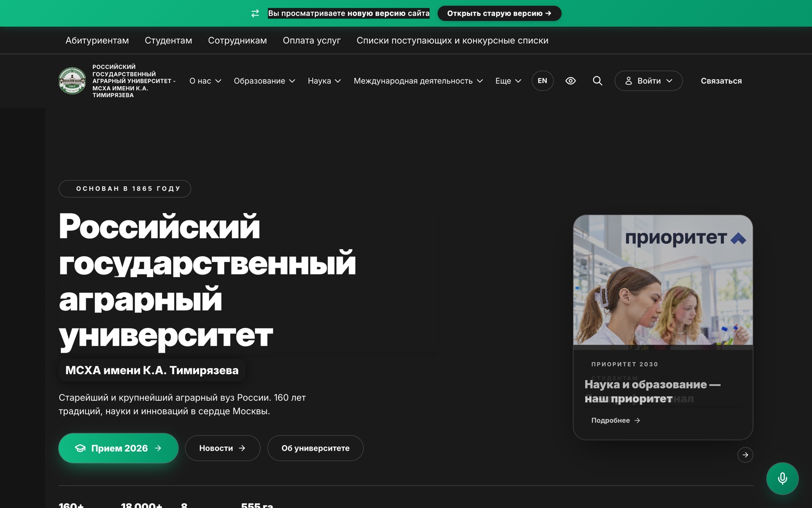This screenshot has width=812, height=508.
Task: Click the Об университете button
Action: click(315, 448)
